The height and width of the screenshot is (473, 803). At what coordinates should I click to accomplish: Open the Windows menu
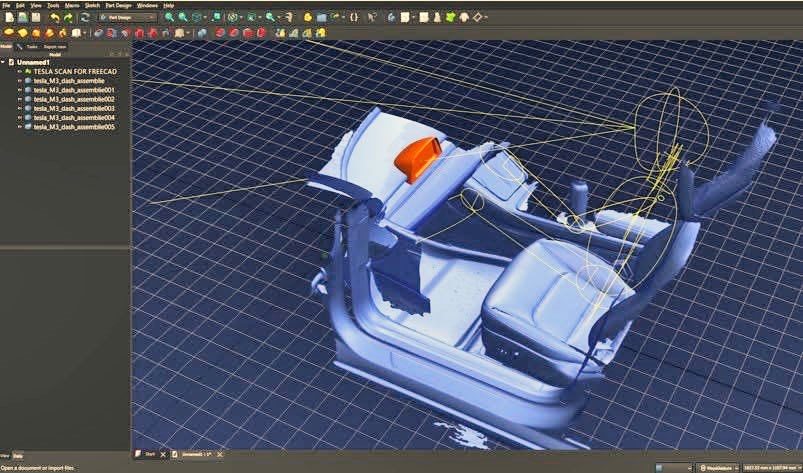click(x=147, y=5)
